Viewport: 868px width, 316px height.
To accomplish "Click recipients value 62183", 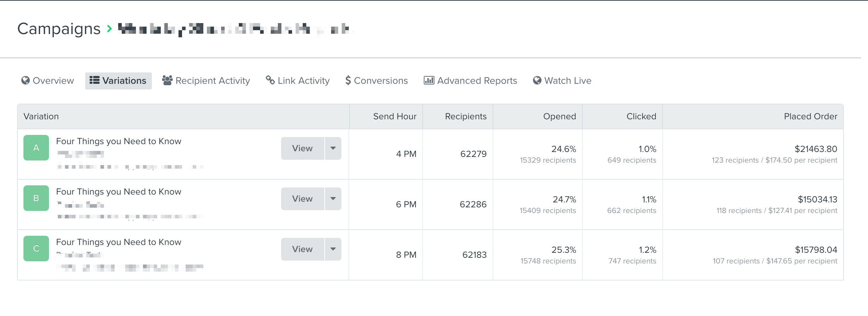I will coord(474,255).
